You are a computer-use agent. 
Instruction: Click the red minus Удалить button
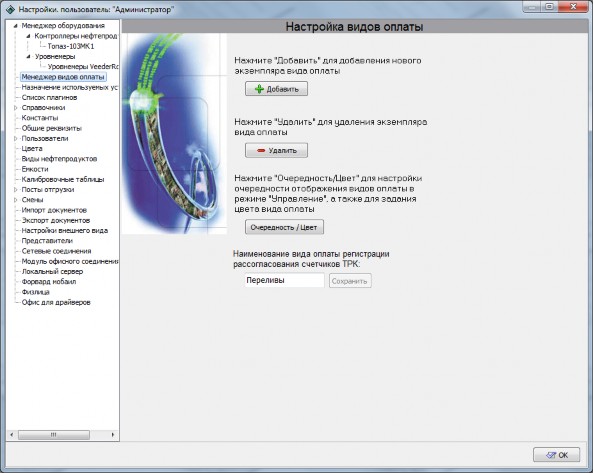click(x=276, y=150)
